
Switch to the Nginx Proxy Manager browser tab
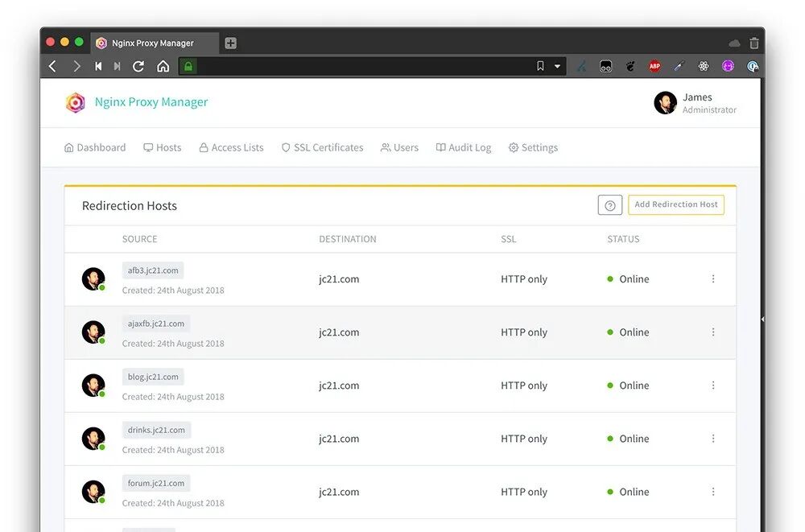pyautogui.click(x=155, y=43)
